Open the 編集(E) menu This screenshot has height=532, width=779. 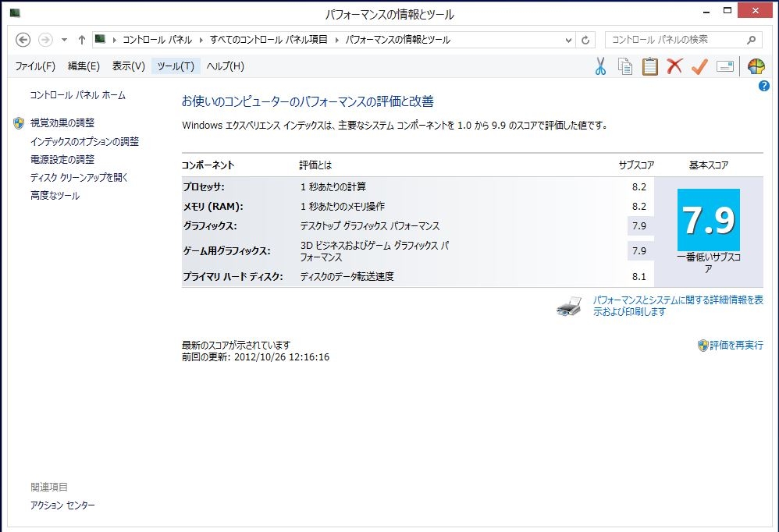coord(84,66)
